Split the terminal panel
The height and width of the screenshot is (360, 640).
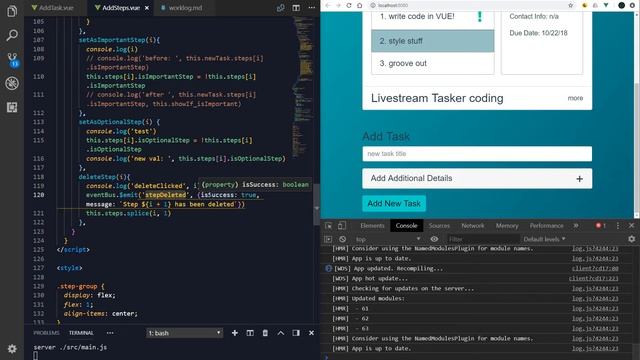tap(250, 333)
